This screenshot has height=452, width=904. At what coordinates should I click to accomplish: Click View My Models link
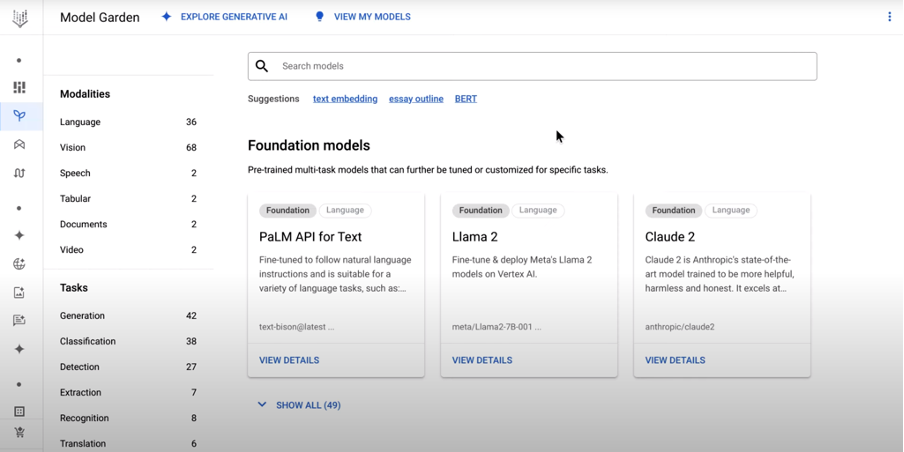click(x=372, y=17)
